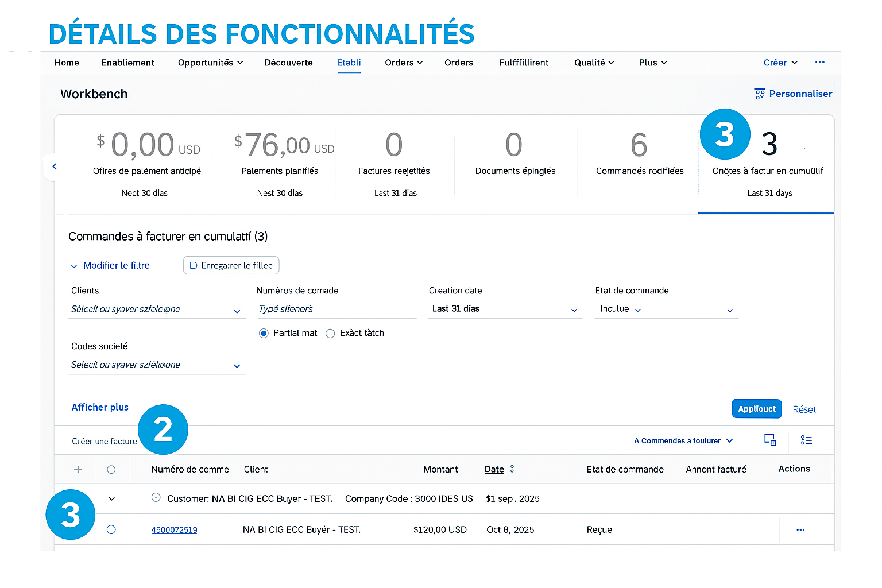The image size is (882, 588).
Task: Switch to the Etabli tab
Action: pos(349,63)
